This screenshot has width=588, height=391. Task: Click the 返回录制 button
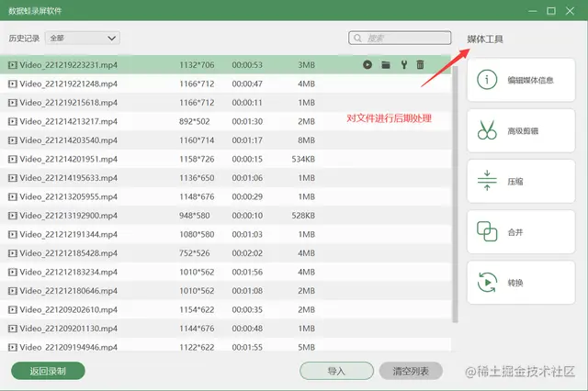(x=48, y=371)
